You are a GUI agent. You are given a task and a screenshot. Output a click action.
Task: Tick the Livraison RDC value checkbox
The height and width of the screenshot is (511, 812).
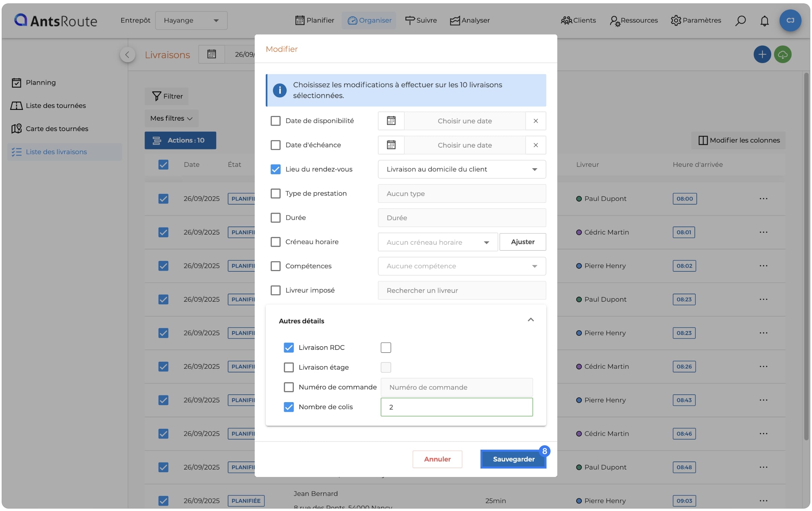pyautogui.click(x=386, y=348)
